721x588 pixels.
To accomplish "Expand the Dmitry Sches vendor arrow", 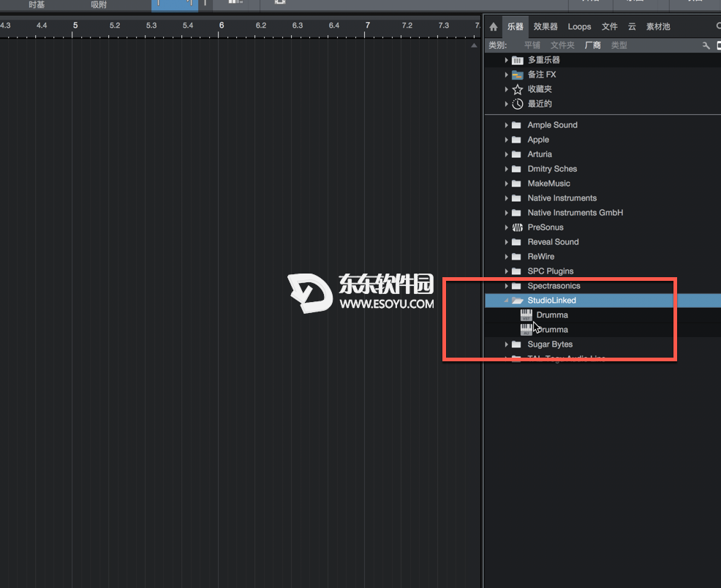I will point(506,169).
